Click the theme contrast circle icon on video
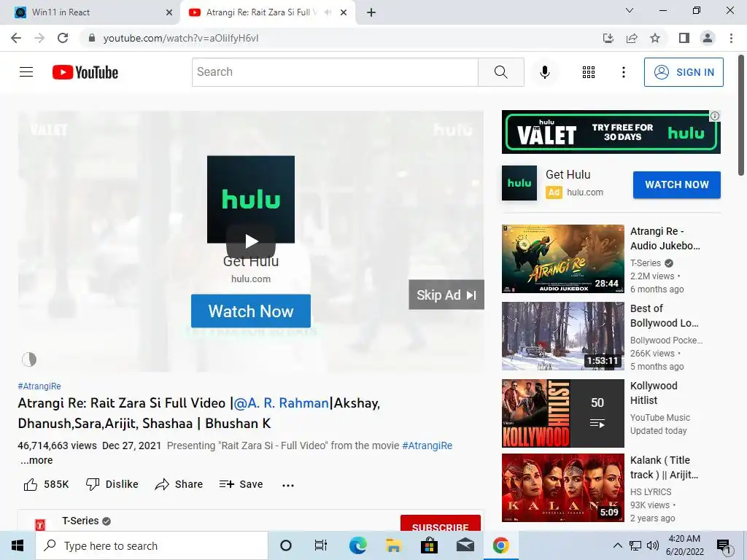The height and width of the screenshot is (560, 747). [x=29, y=359]
